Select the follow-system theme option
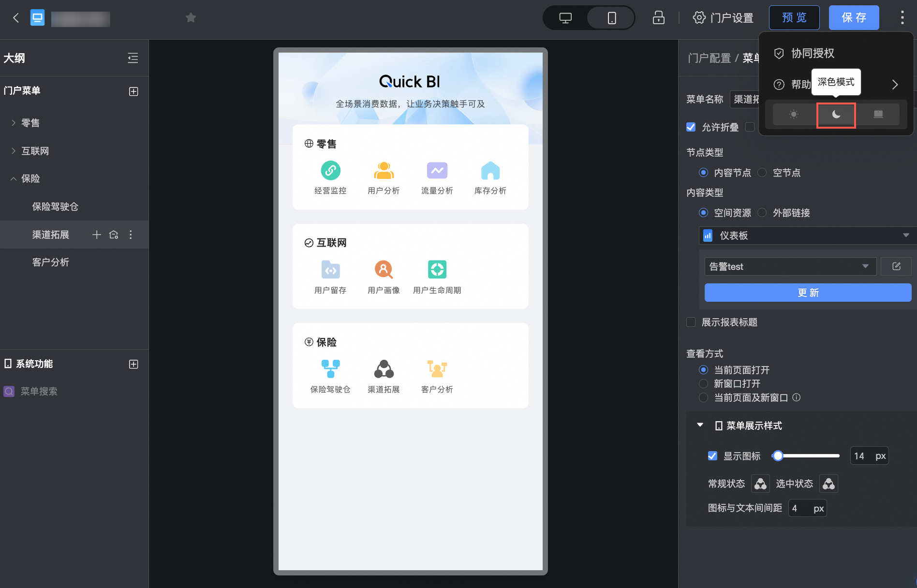This screenshot has width=917, height=588. coord(878,115)
